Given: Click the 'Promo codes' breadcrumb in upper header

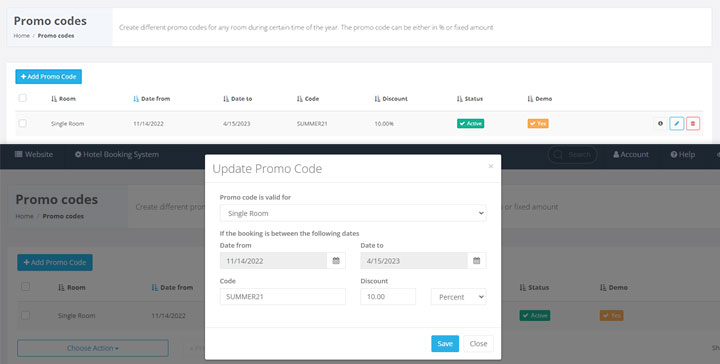Looking at the screenshot, I should pyautogui.click(x=56, y=36).
